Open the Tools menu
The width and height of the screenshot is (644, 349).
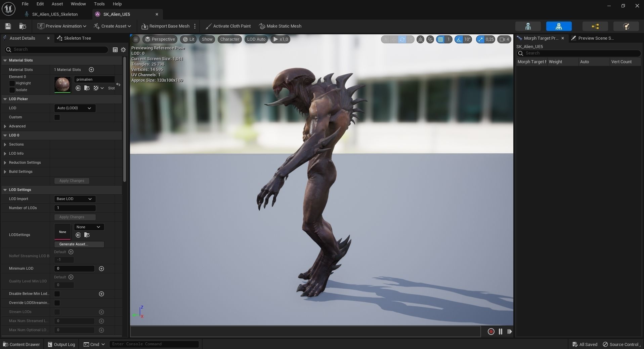[99, 4]
